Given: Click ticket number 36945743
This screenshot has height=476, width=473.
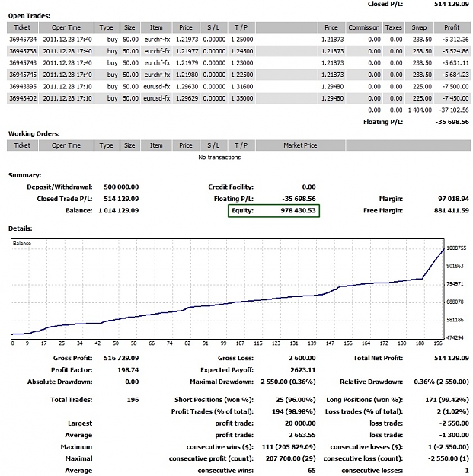Looking at the screenshot, I should click(23, 63).
